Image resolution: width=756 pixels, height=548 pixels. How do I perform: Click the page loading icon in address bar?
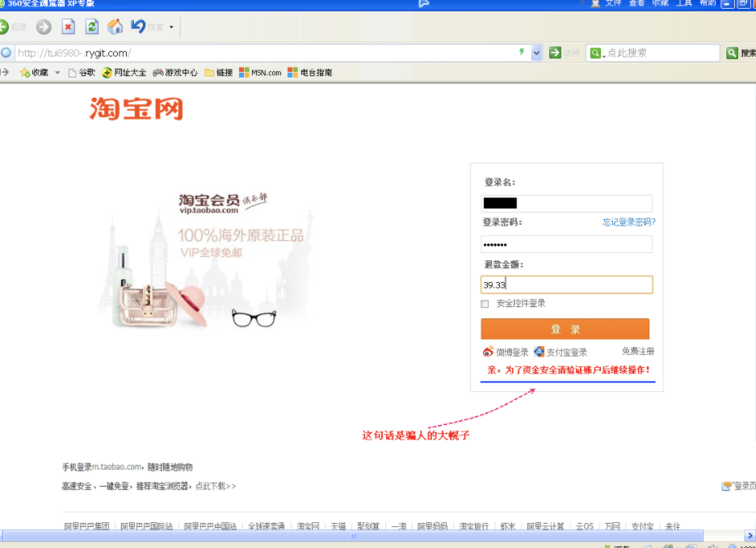pyautogui.click(x=6, y=53)
